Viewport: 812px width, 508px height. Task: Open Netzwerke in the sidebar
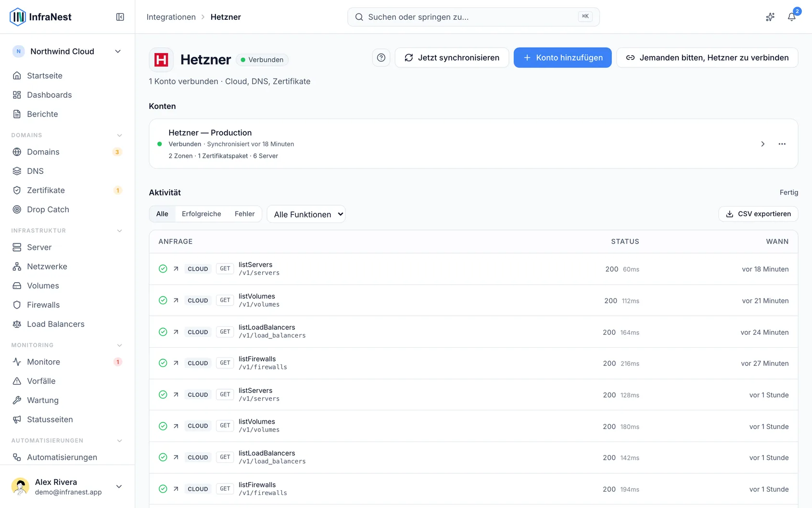tap(67, 266)
